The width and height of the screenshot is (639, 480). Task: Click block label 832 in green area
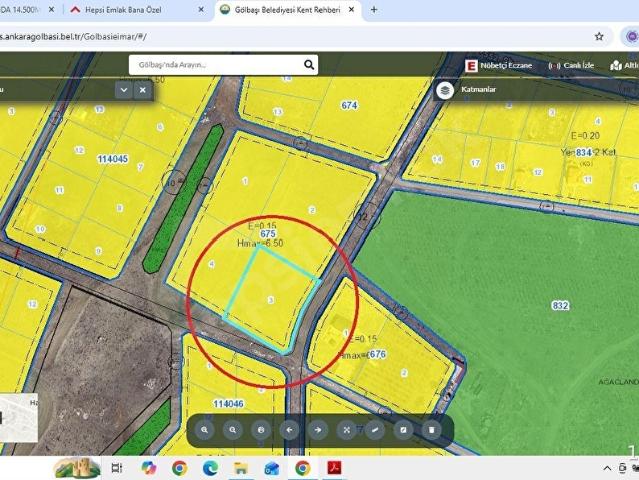(x=560, y=306)
